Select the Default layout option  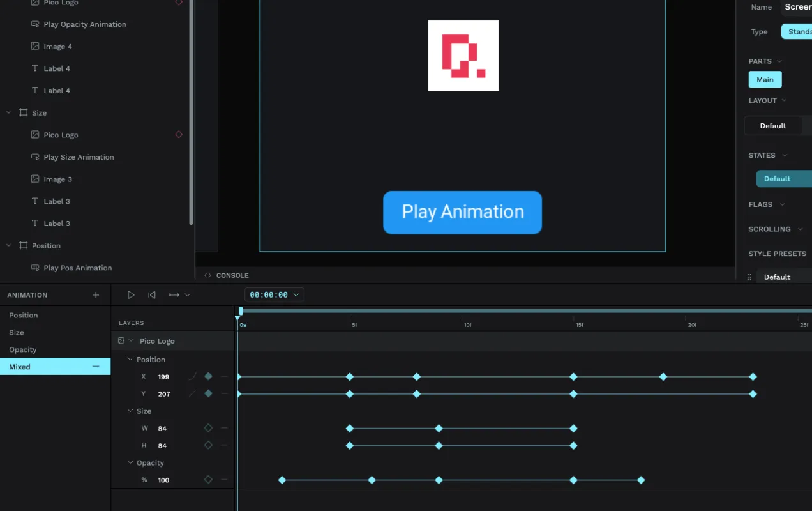(x=773, y=126)
